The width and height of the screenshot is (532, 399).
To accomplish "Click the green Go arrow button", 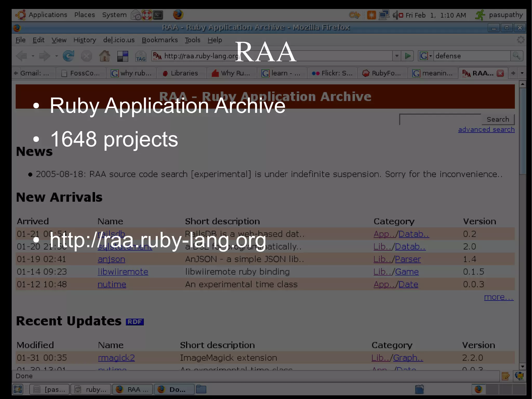I will [408, 56].
